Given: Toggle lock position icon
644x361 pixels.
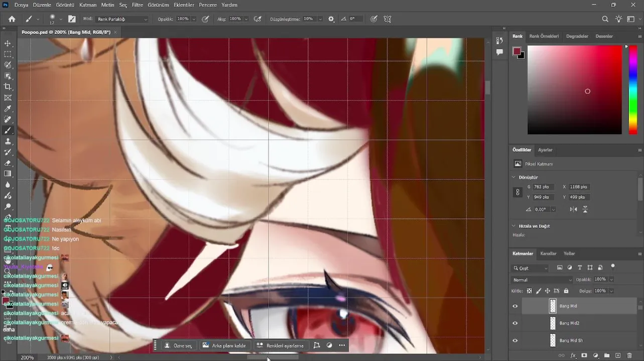Looking at the screenshot, I should 548,291.
